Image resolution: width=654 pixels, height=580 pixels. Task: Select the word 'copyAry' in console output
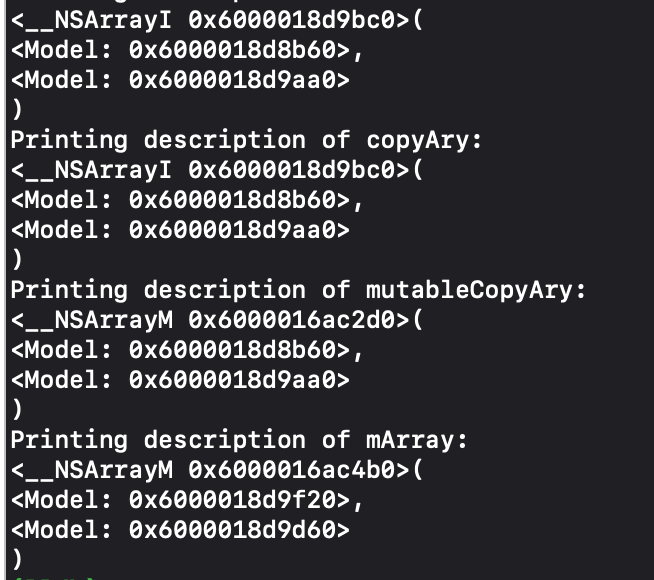418,141
